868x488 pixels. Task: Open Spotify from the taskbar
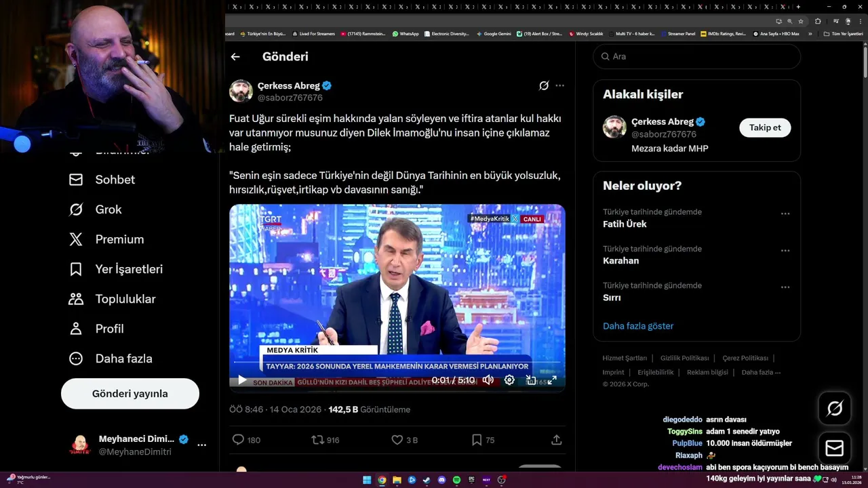456,480
